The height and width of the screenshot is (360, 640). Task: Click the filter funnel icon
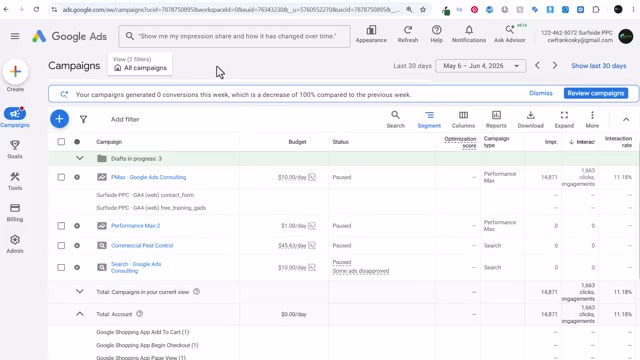pos(83,119)
